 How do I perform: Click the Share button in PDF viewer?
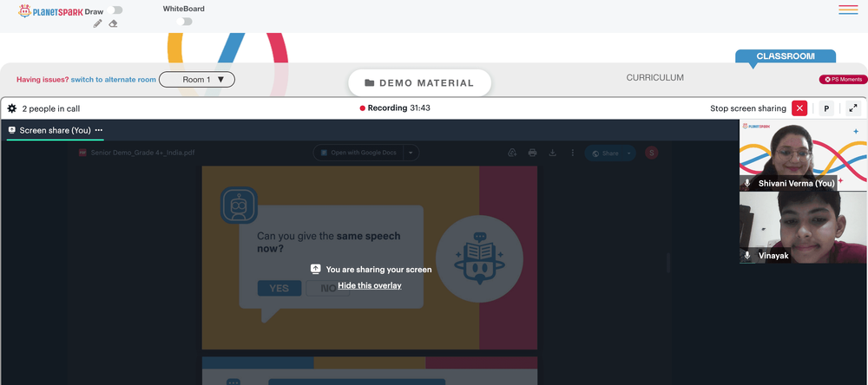click(604, 153)
